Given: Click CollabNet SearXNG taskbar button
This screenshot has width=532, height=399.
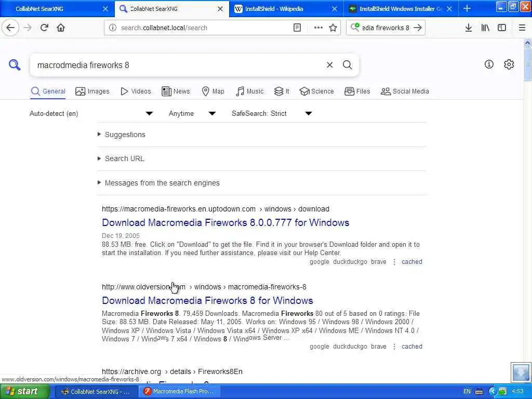Looking at the screenshot, I should tap(96, 392).
